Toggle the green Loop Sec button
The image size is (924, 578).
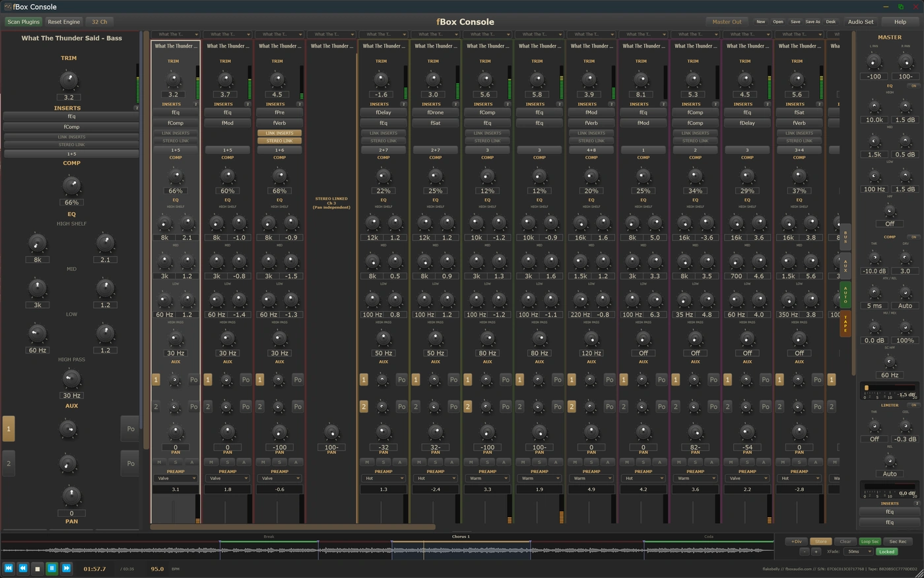870,542
